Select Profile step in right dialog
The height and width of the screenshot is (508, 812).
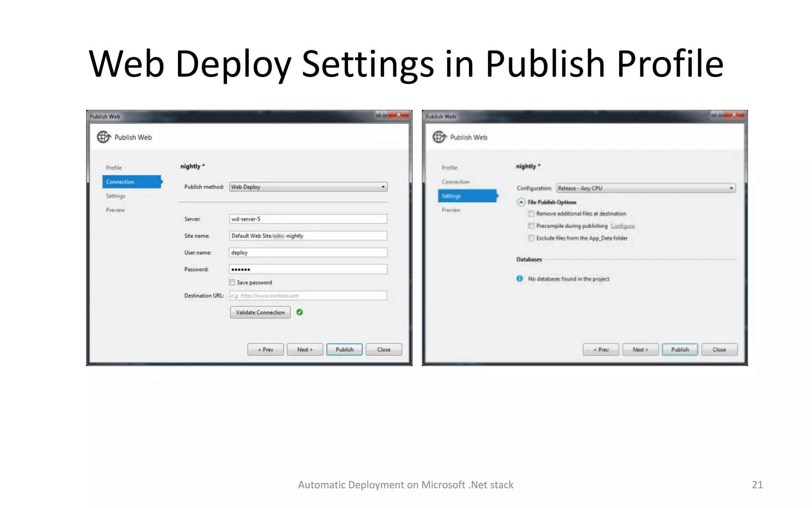tap(450, 168)
